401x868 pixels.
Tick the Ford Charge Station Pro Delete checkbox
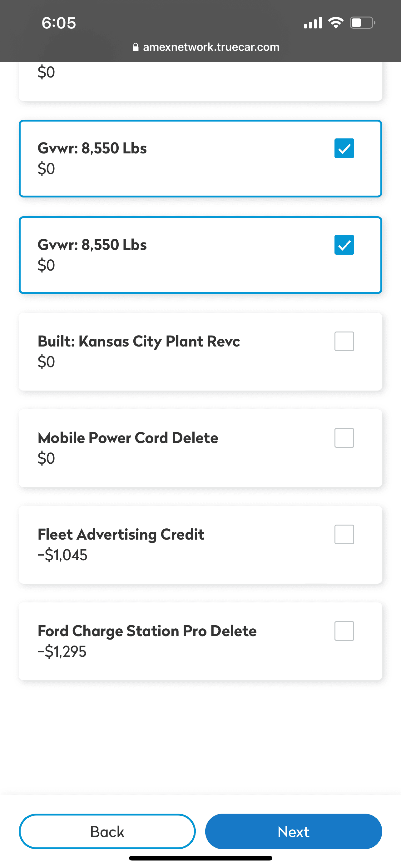(x=344, y=631)
